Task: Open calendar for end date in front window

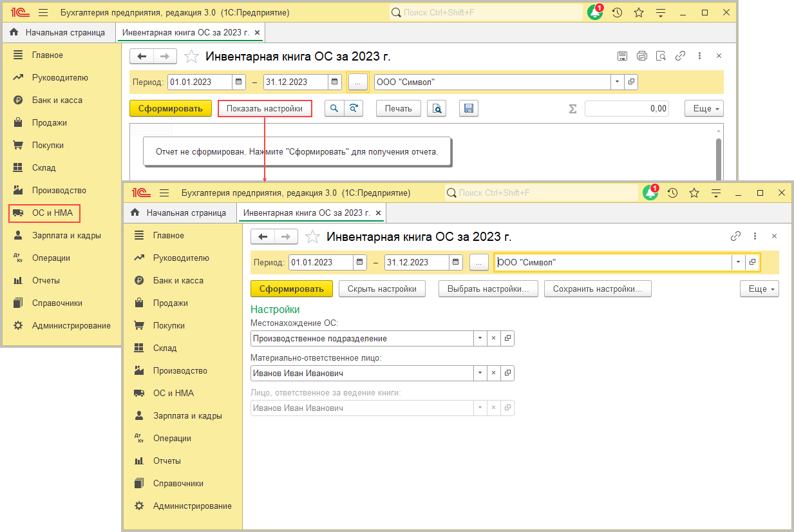Action: tap(457, 262)
